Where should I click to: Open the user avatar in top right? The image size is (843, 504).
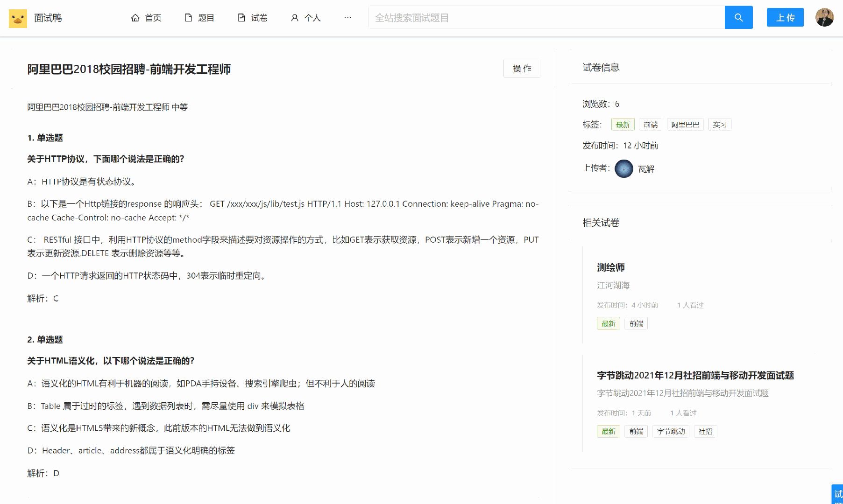[x=824, y=18]
